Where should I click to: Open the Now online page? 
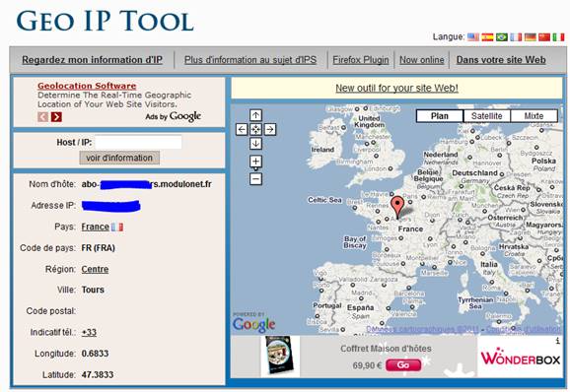tap(422, 60)
